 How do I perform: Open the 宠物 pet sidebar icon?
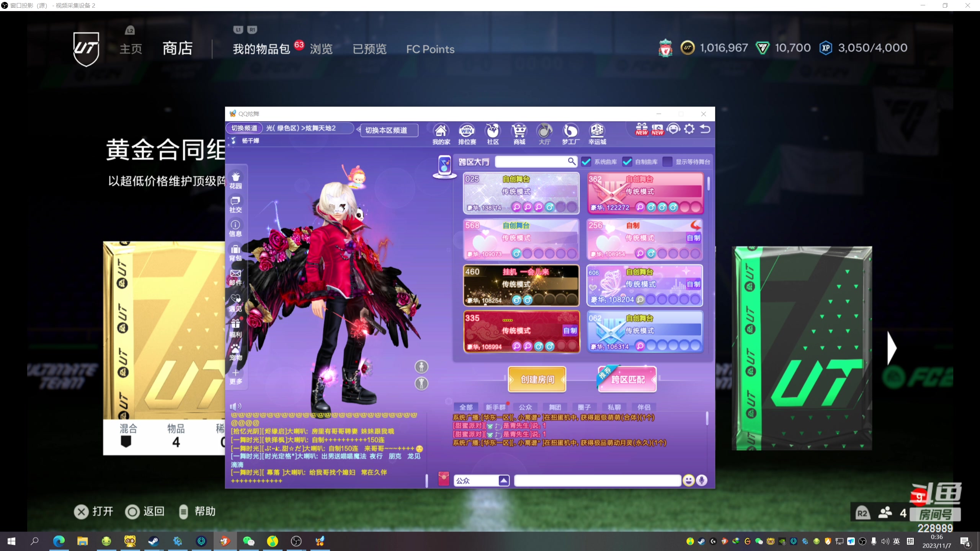[235, 352]
